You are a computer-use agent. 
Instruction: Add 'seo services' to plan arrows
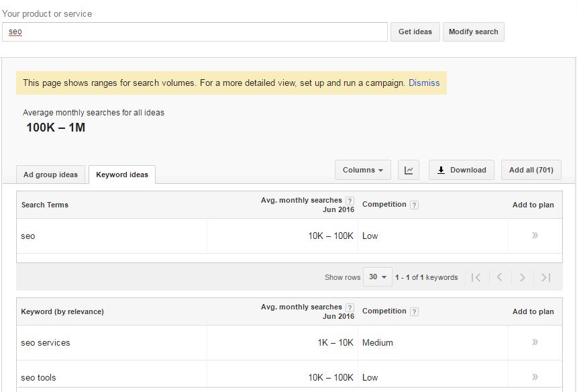(x=535, y=342)
